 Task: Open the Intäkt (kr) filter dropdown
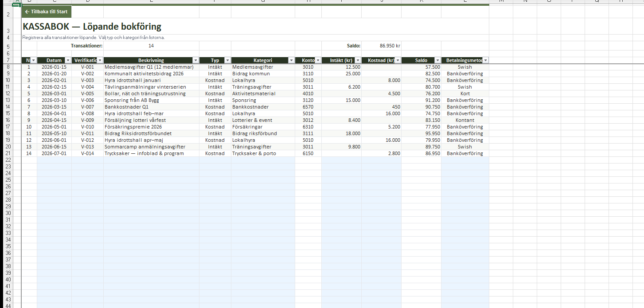point(358,60)
